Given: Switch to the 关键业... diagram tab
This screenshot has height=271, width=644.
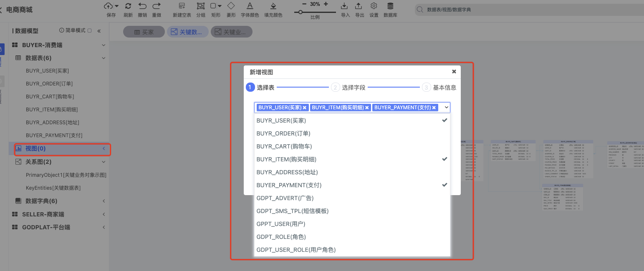Looking at the screenshot, I should click(232, 32).
